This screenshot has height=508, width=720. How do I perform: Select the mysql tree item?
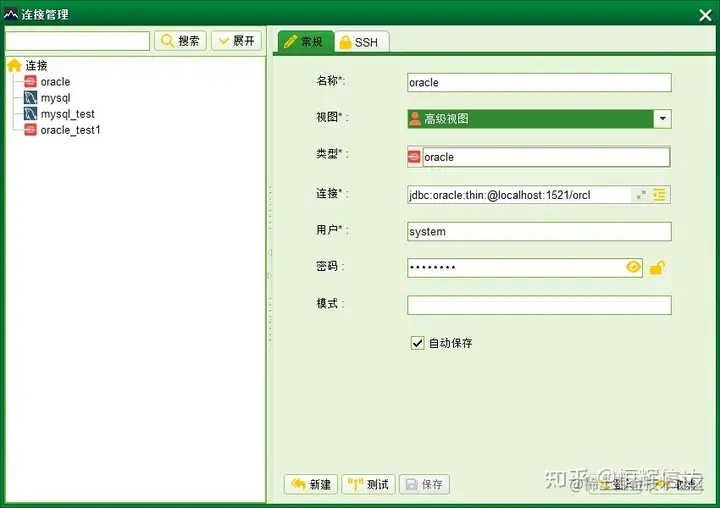[56, 98]
